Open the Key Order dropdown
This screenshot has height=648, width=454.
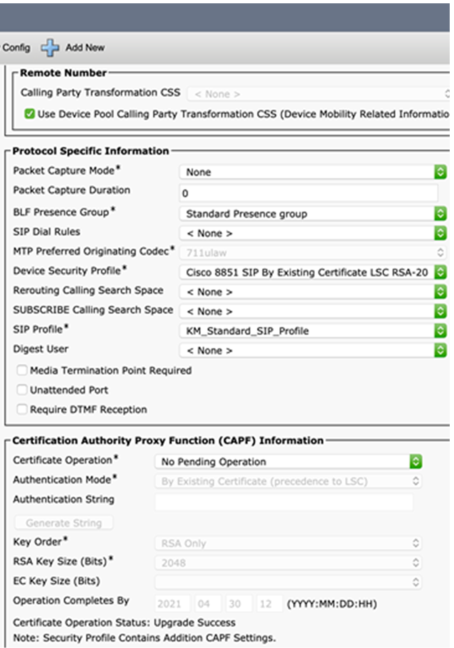click(x=288, y=543)
